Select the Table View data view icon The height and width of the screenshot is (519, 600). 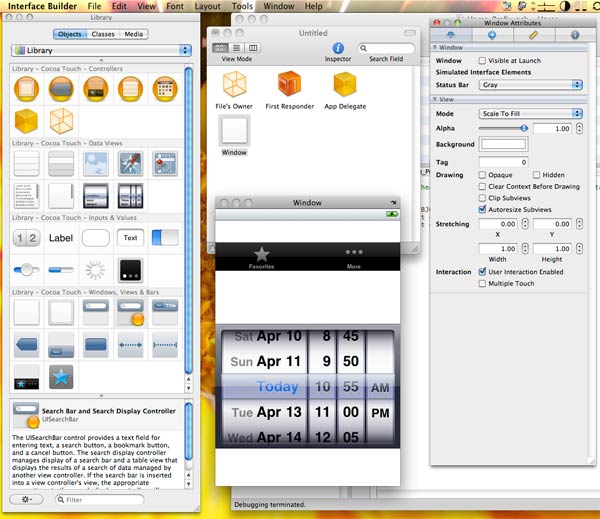pos(26,163)
